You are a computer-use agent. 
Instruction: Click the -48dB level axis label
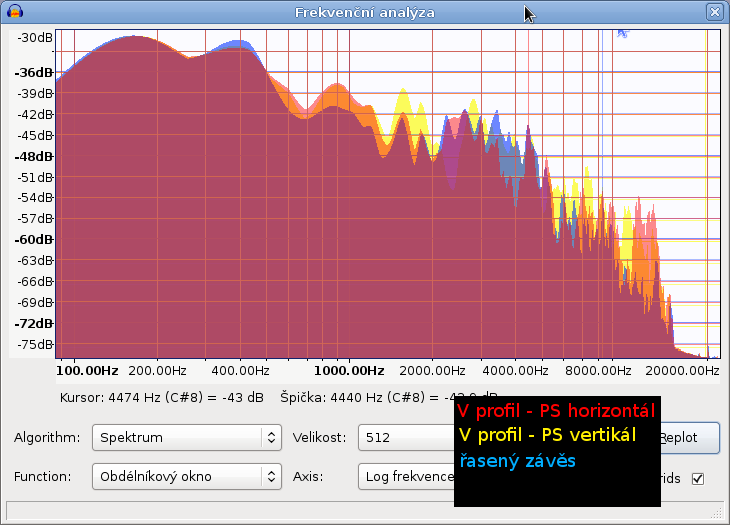pyautogui.click(x=34, y=156)
